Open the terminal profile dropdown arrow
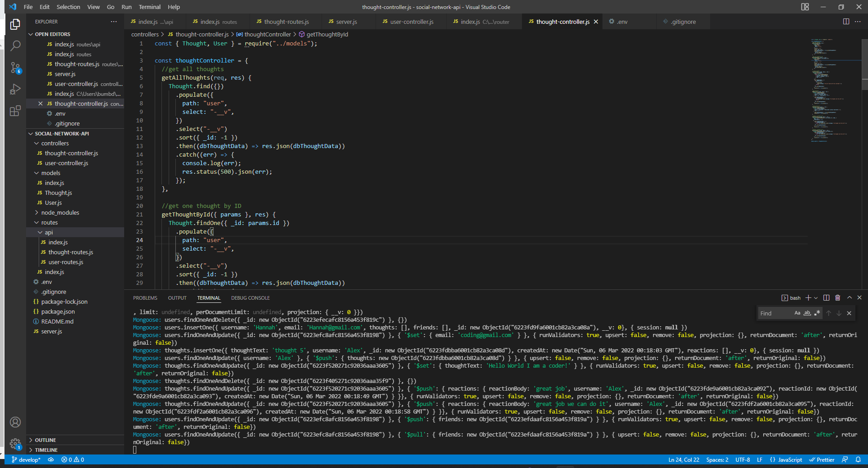This screenshot has width=868, height=468. (x=816, y=297)
